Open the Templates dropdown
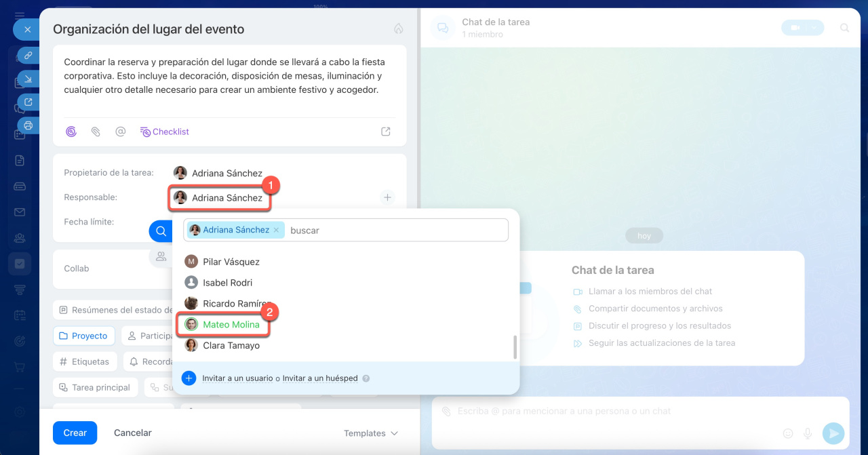The width and height of the screenshot is (868, 455). coord(371,433)
